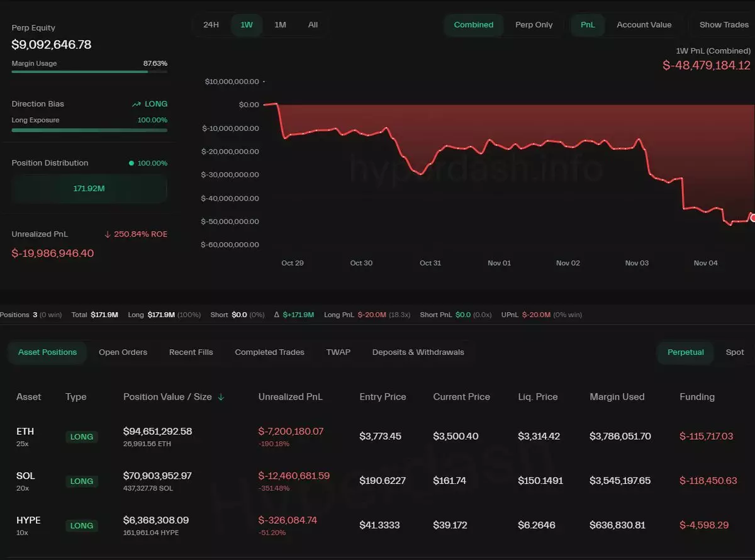Switch to Spot positions view
This screenshot has width=755, height=560.
734,352
